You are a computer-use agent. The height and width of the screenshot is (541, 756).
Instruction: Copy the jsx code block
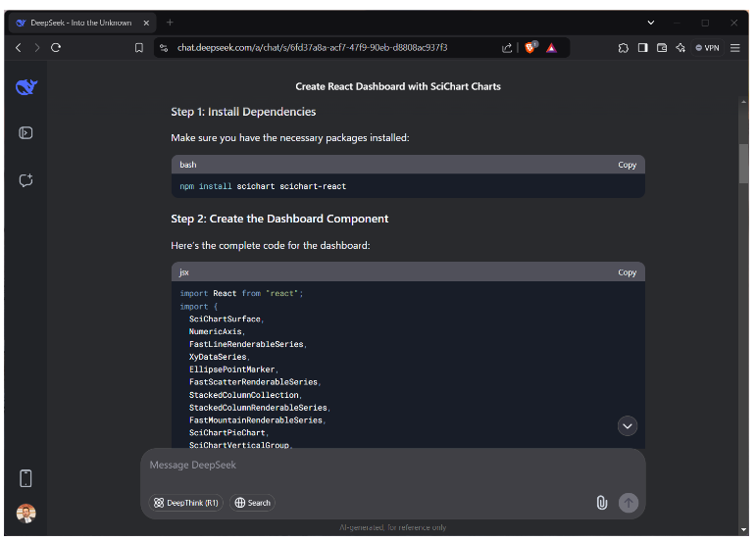(628, 272)
